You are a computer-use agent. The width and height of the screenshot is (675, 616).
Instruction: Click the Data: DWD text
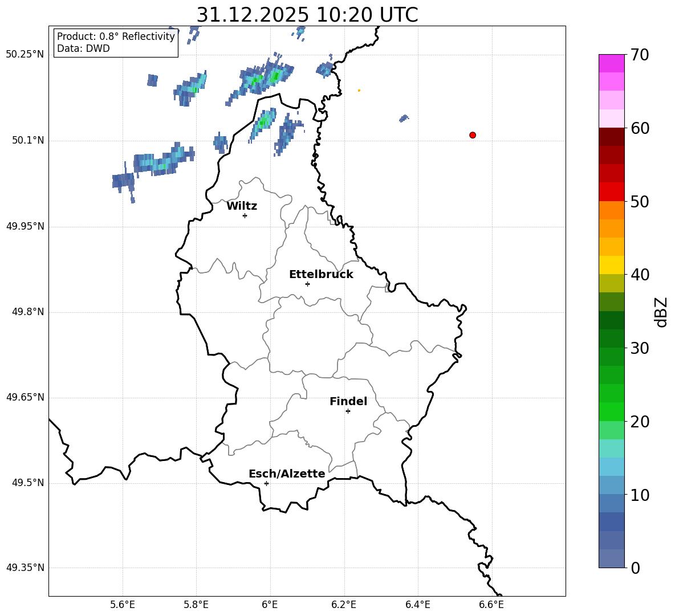83,48
